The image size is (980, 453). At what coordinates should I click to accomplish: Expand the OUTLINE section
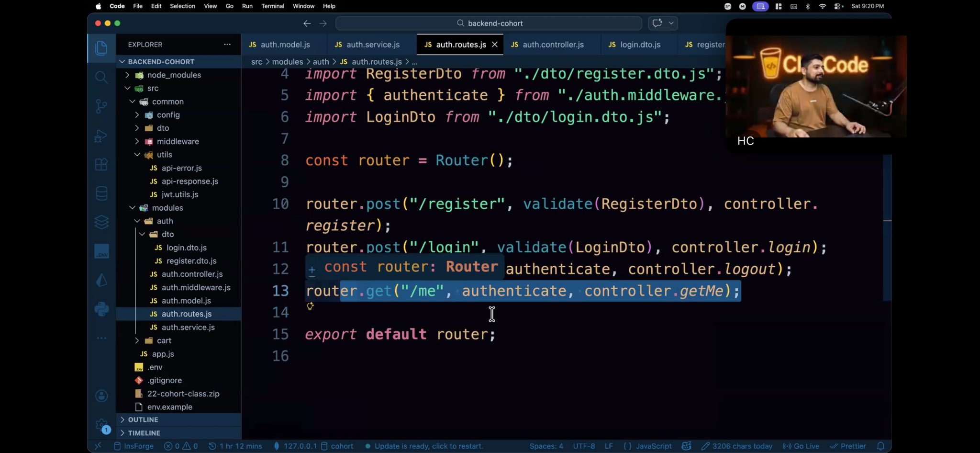(143, 419)
